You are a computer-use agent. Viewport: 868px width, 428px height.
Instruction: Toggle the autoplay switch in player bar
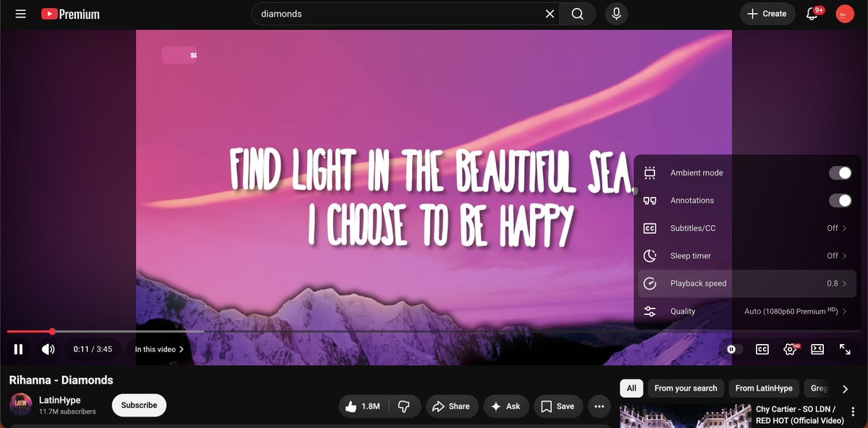[x=735, y=349]
